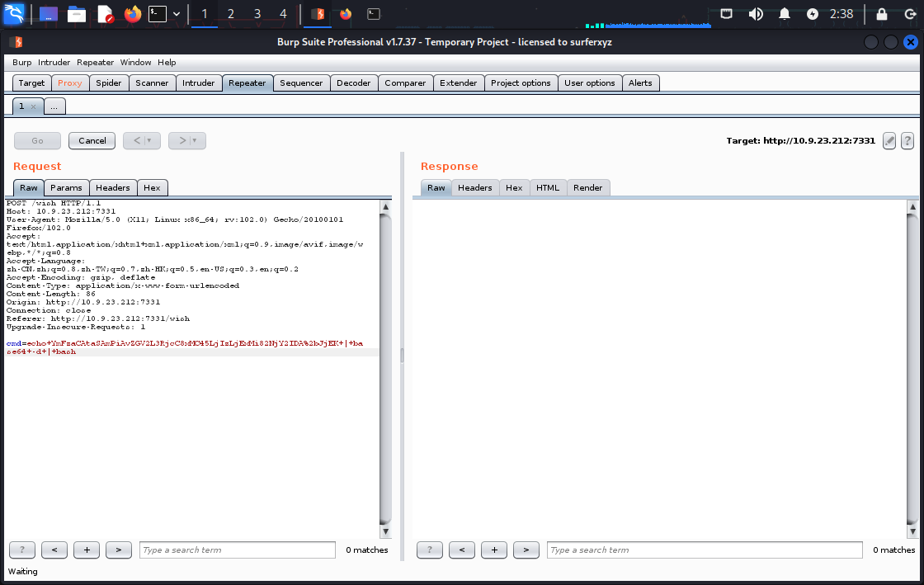
Task: Focus the response search term field
Action: (x=705, y=550)
